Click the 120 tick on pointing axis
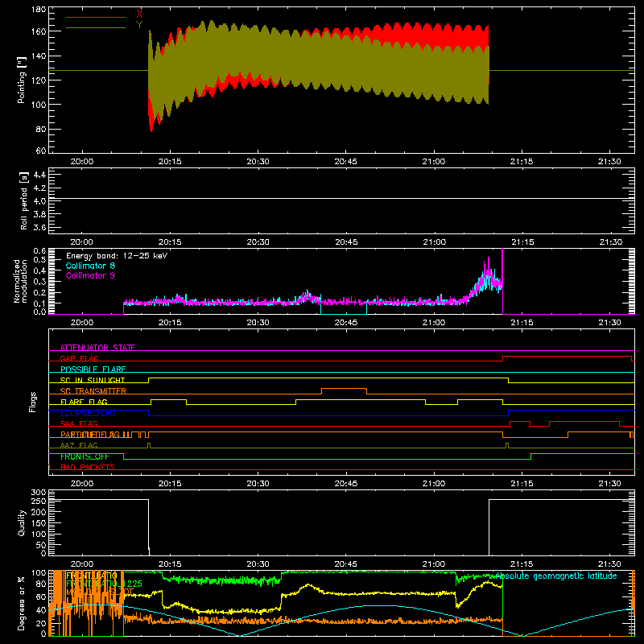 (x=39, y=80)
